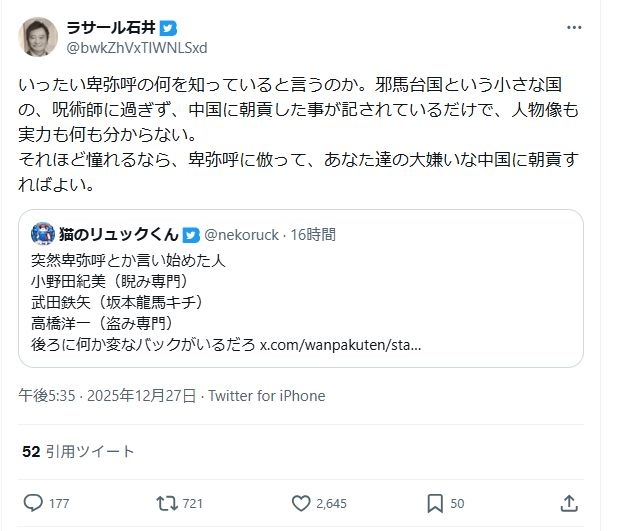Open the share icon for this tweet
The height and width of the screenshot is (531, 618).
568,502
